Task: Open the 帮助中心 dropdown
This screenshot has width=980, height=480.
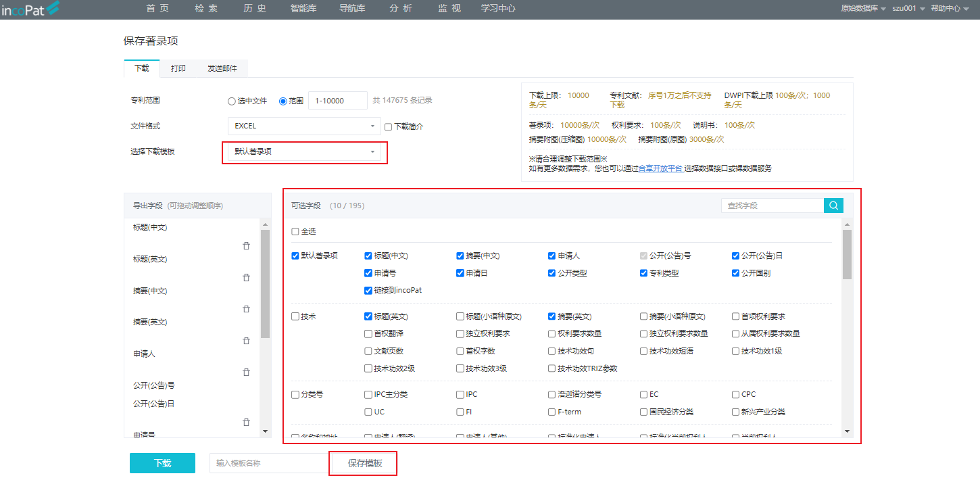Action: pyautogui.click(x=950, y=9)
